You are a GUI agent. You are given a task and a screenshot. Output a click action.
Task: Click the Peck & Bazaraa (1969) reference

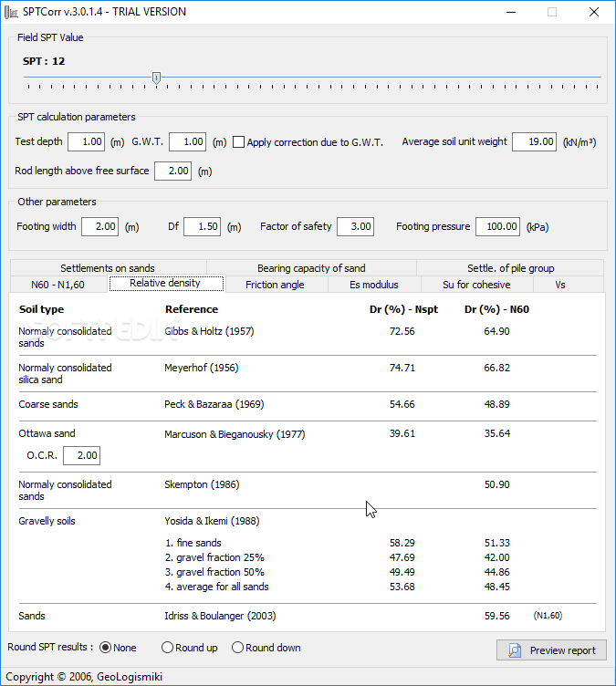tap(214, 404)
